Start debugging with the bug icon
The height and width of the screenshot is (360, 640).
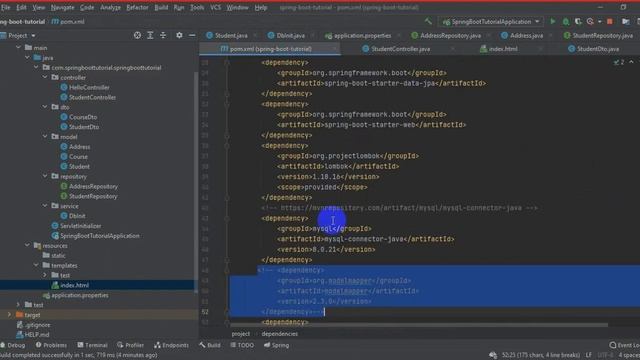(566, 22)
